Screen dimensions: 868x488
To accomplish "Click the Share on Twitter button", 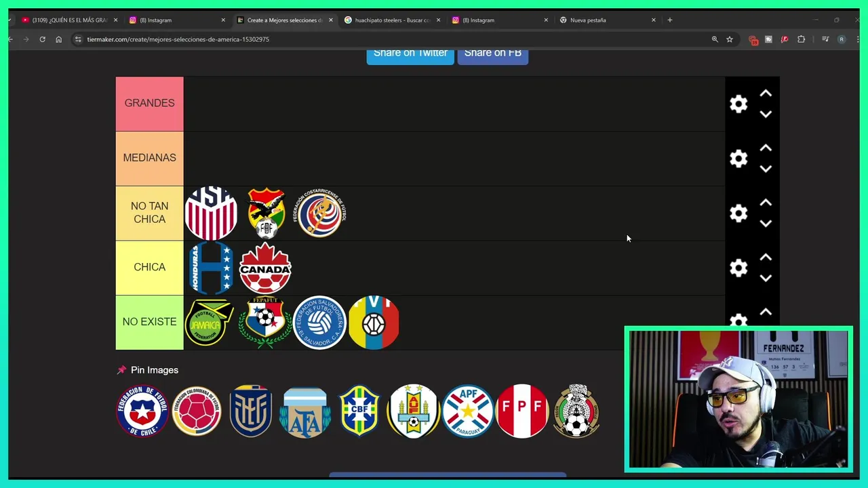I will point(410,54).
